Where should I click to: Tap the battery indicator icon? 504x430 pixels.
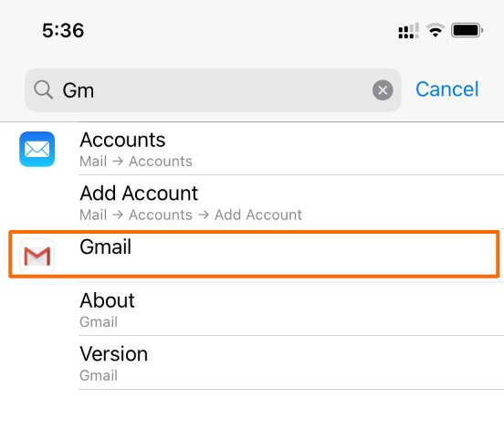[x=467, y=30]
